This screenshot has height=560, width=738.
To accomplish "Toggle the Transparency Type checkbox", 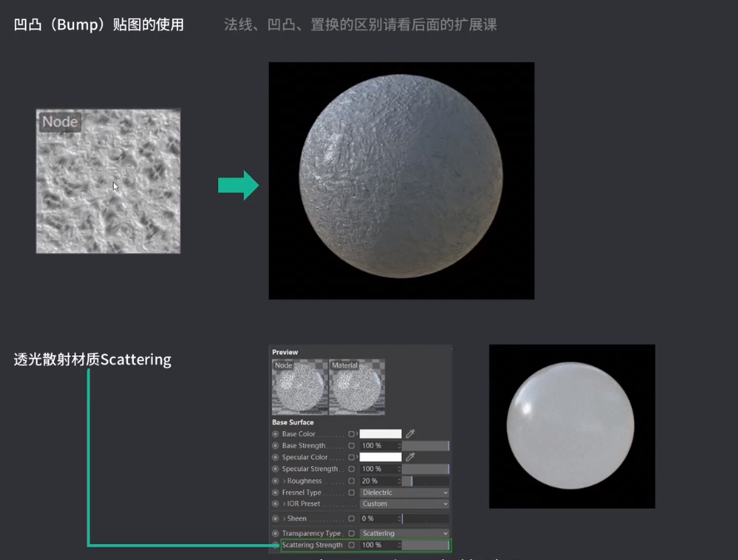I will (x=351, y=533).
